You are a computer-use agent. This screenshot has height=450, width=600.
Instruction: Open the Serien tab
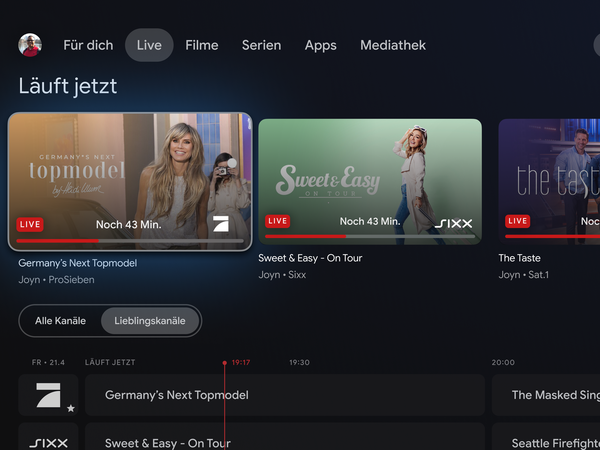tap(261, 45)
